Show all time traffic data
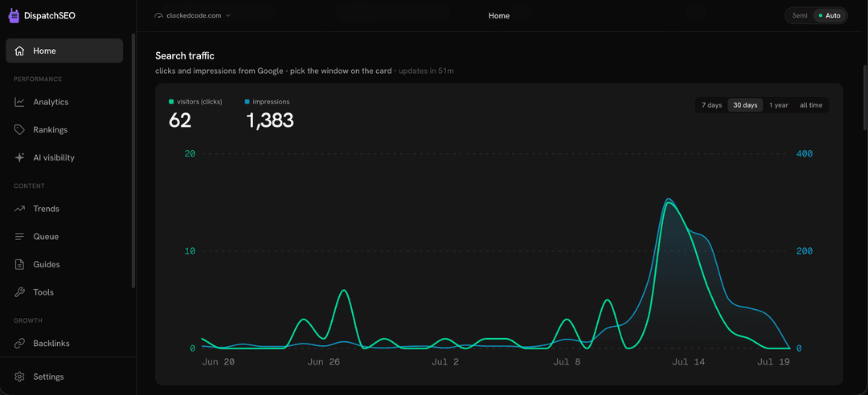The height and width of the screenshot is (395, 868). [811, 105]
